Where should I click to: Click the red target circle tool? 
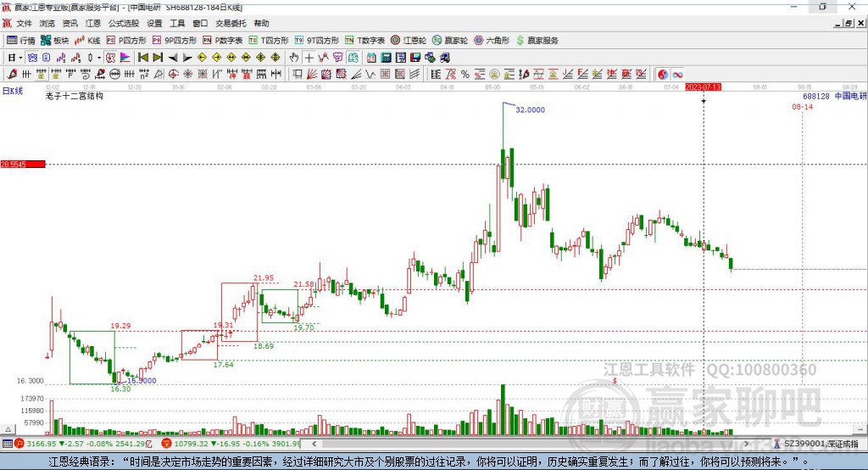coord(173,75)
